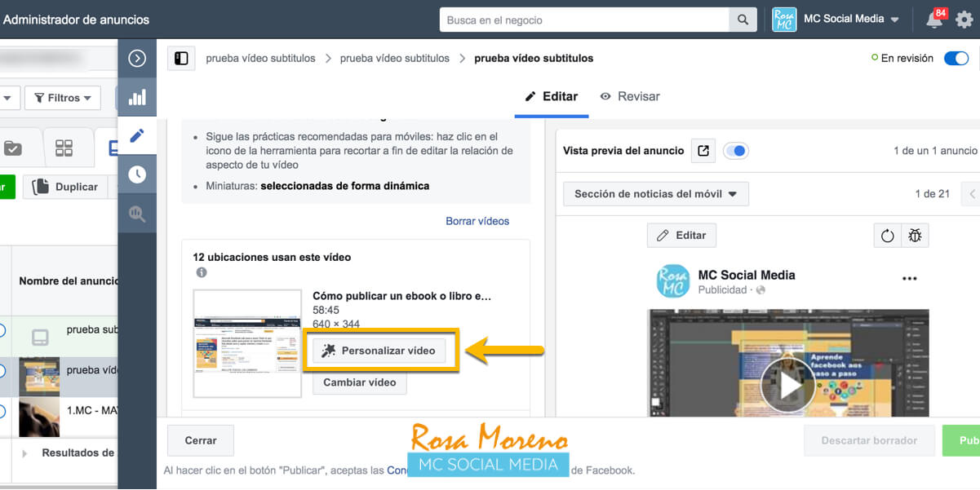This screenshot has width=980, height=490.
Task: Switch to the Editar tab
Action: pyautogui.click(x=552, y=96)
